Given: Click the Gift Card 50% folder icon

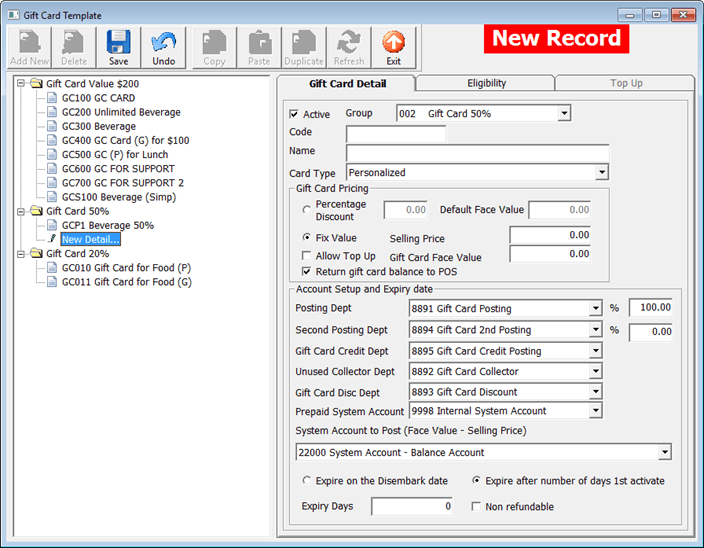Looking at the screenshot, I should [x=36, y=211].
